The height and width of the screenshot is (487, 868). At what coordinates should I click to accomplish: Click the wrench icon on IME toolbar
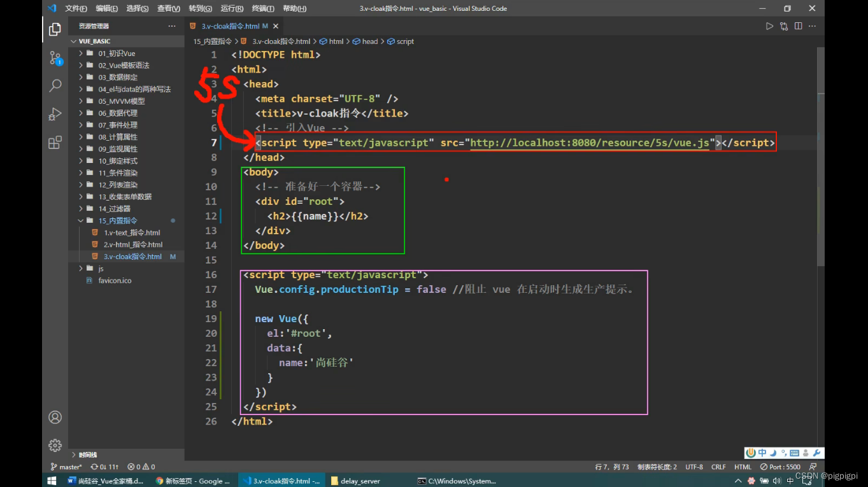pyautogui.click(x=817, y=453)
